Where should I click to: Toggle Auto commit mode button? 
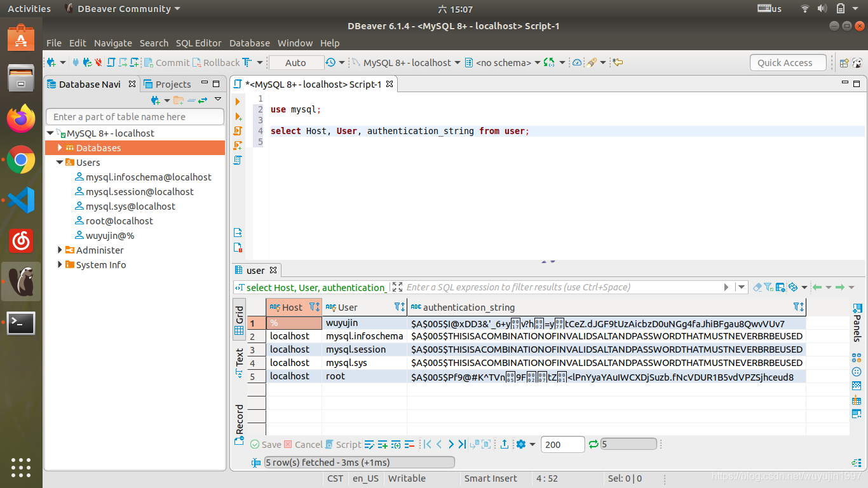click(295, 63)
